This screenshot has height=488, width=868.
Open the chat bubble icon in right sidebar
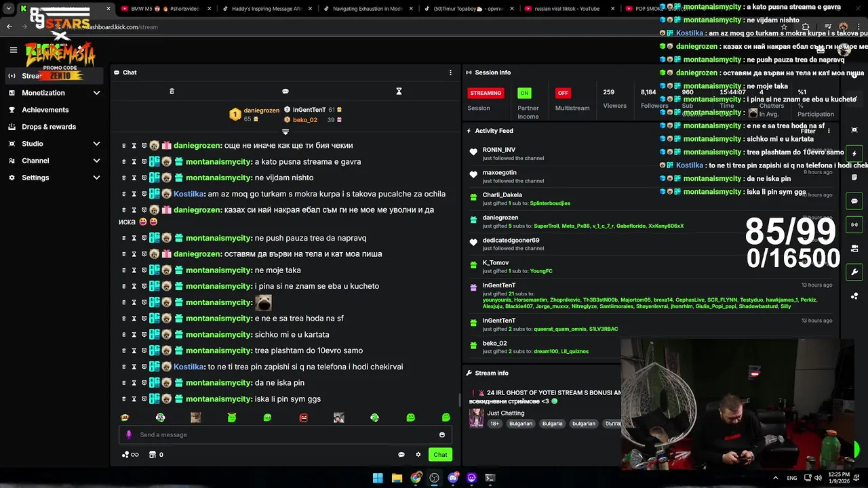tap(854, 201)
